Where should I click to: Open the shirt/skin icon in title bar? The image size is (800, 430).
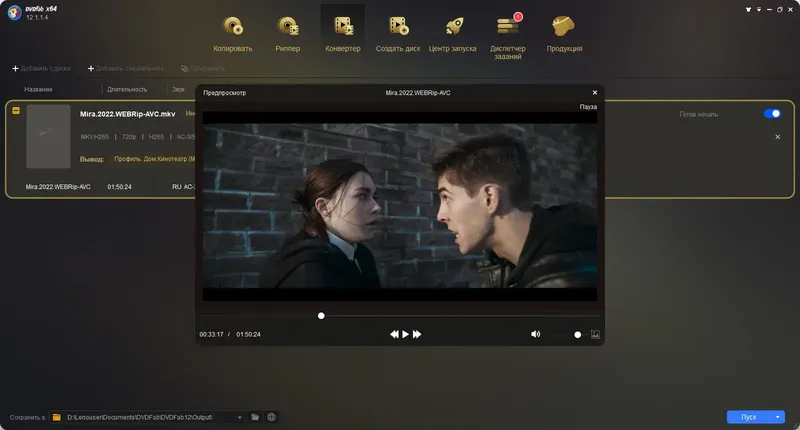click(748, 9)
